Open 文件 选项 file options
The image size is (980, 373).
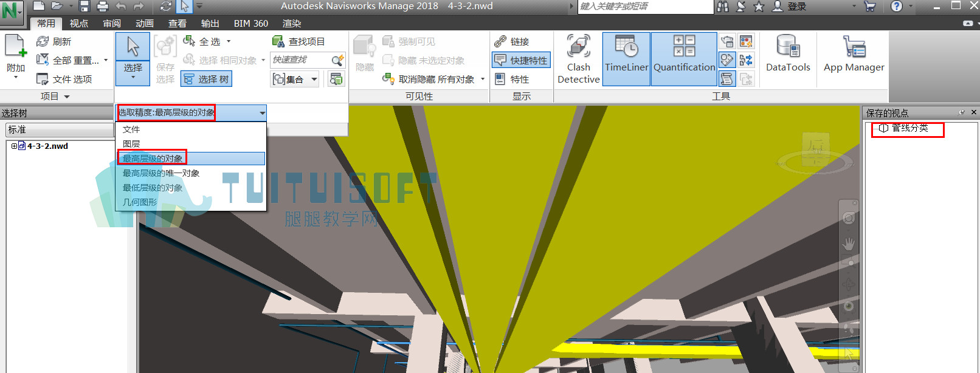(x=64, y=79)
